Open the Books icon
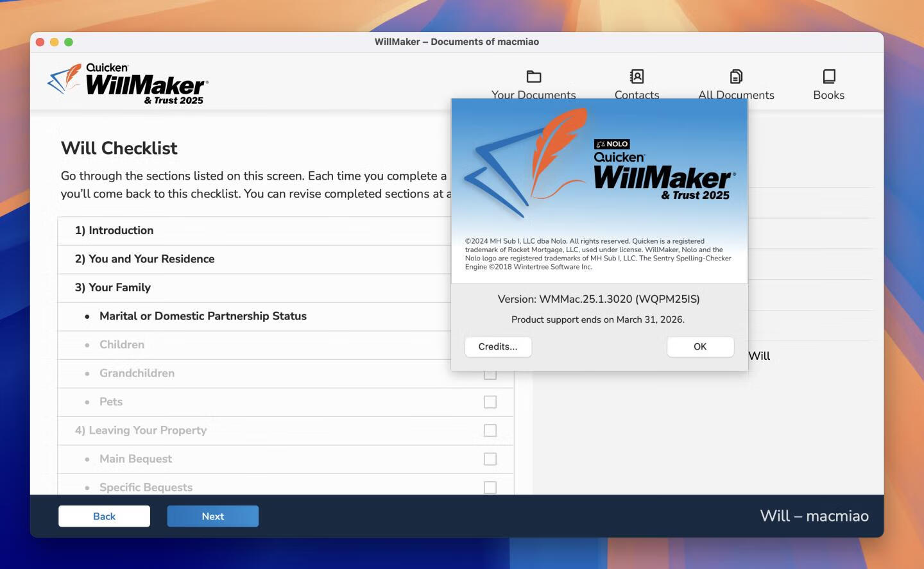Screen dimensions: 924x569 pos(829,77)
